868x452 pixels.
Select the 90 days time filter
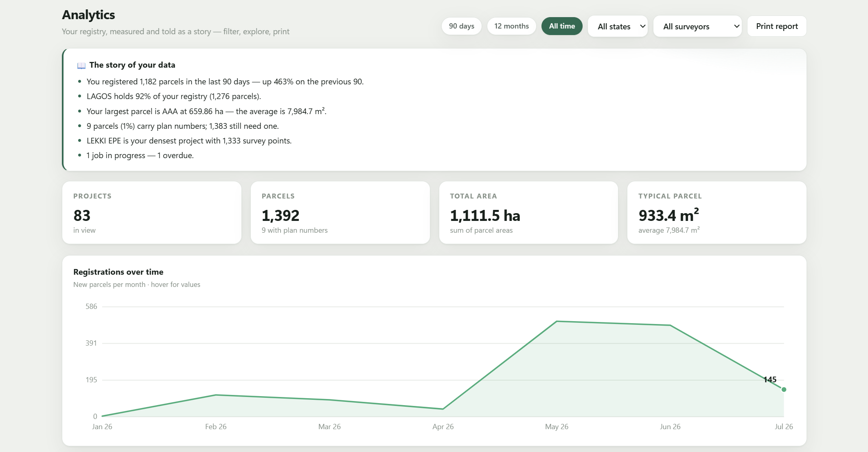click(x=461, y=26)
